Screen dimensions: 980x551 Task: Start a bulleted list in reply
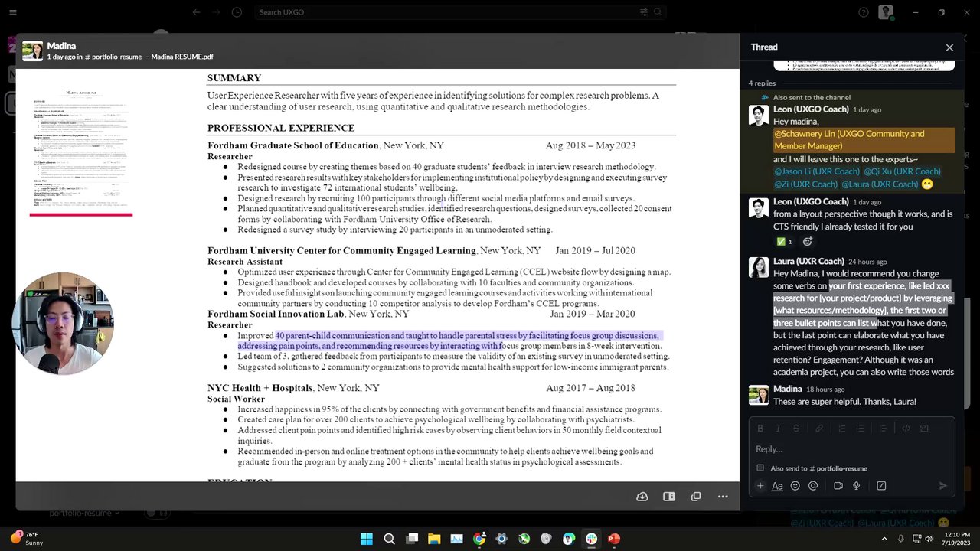point(860,429)
